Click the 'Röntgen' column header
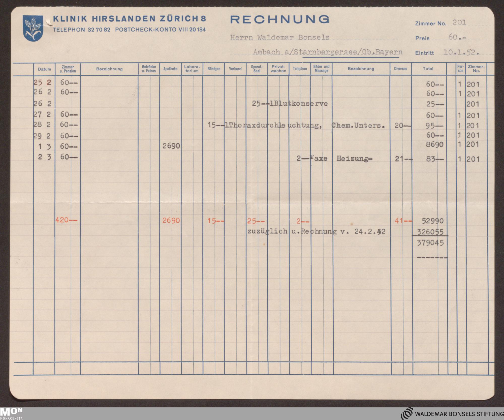504x420 pixels. click(214, 69)
